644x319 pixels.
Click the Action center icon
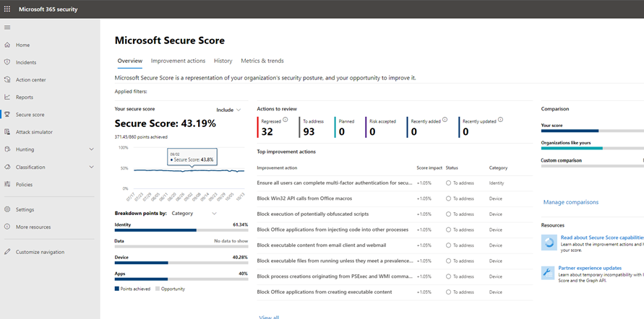click(x=7, y=80)
